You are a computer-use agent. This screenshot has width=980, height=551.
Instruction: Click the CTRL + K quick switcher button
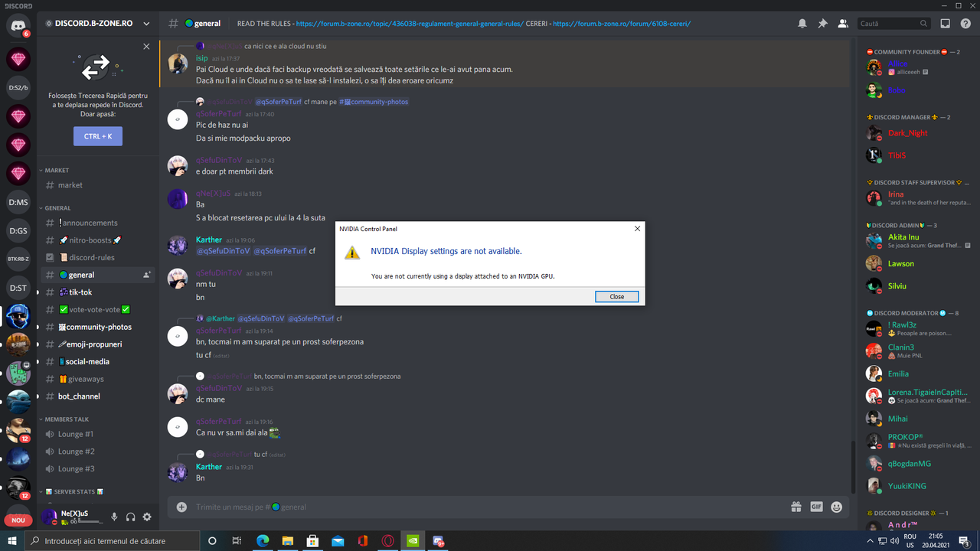pyautogui.click(x=98, y=136)
